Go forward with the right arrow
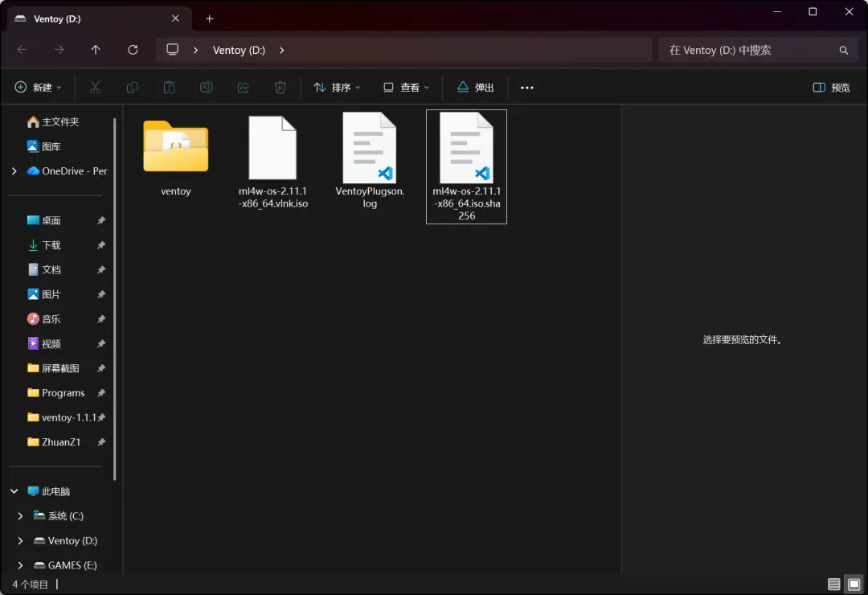868x595 pixels. coord(59,50)
